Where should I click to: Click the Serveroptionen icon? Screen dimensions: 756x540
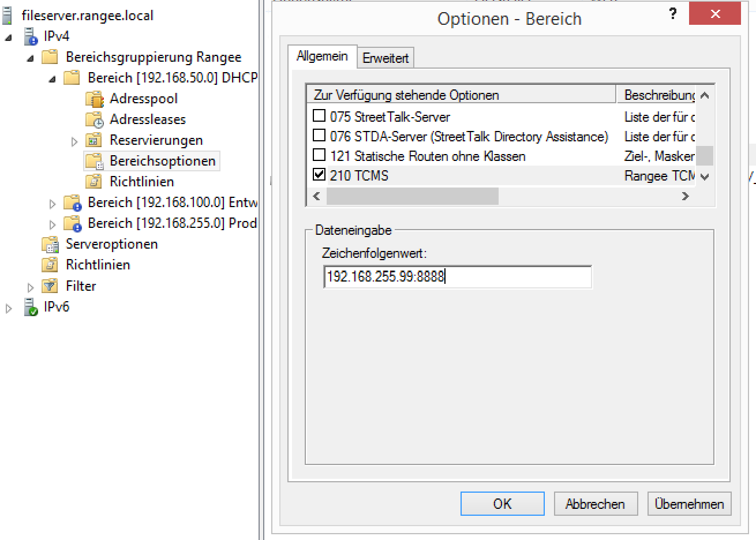point(50,245)
